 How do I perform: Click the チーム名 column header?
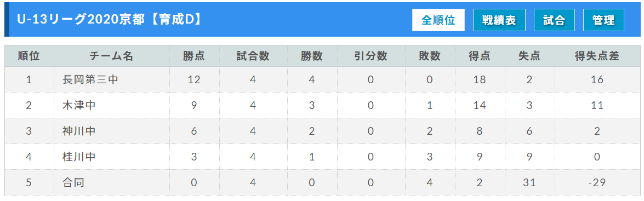pyautogui.click(x=111, y=56)
